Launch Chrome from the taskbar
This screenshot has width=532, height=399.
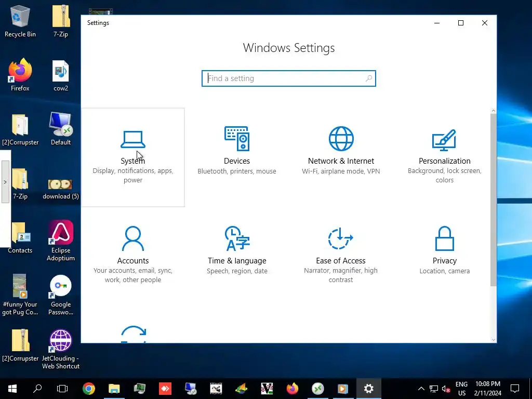click(x=88, y=389)
